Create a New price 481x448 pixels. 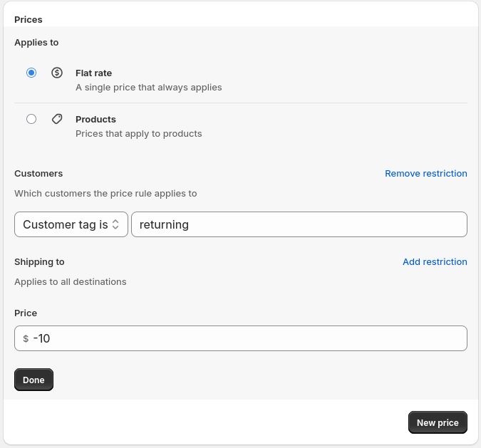pos(438,422)
